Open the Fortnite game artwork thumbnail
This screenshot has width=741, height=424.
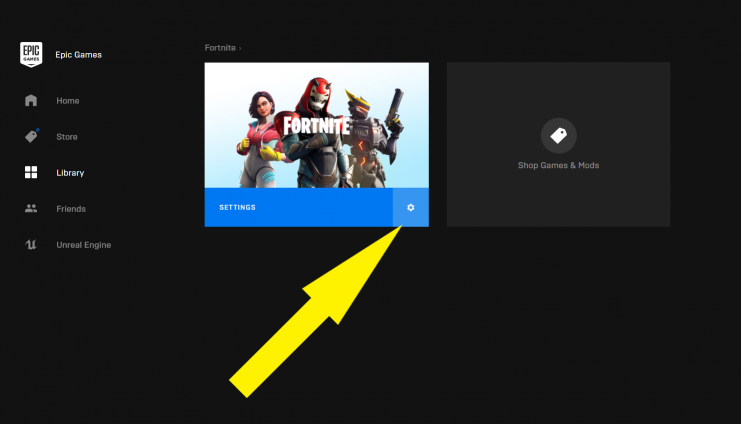click(x=317, y=125)
